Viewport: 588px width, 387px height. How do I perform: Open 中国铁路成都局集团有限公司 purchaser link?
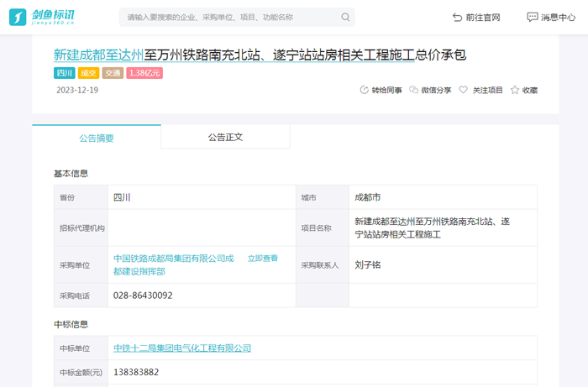[173, 259]
